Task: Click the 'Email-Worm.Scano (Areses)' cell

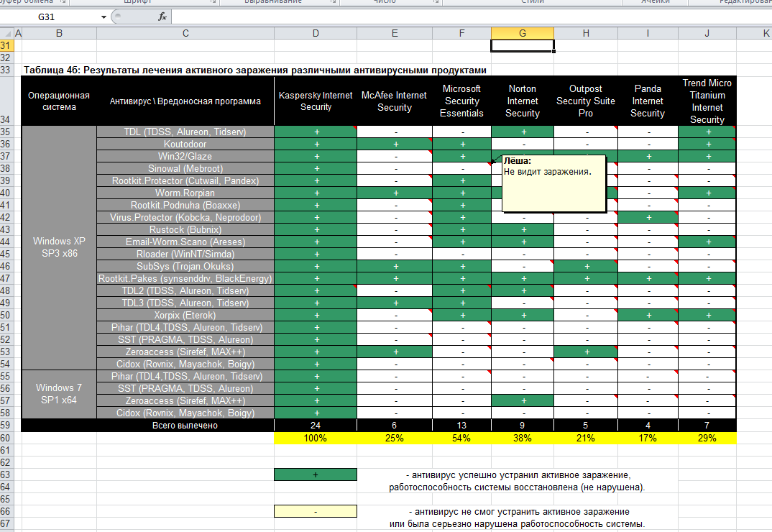Action: [x=185, y=242]
